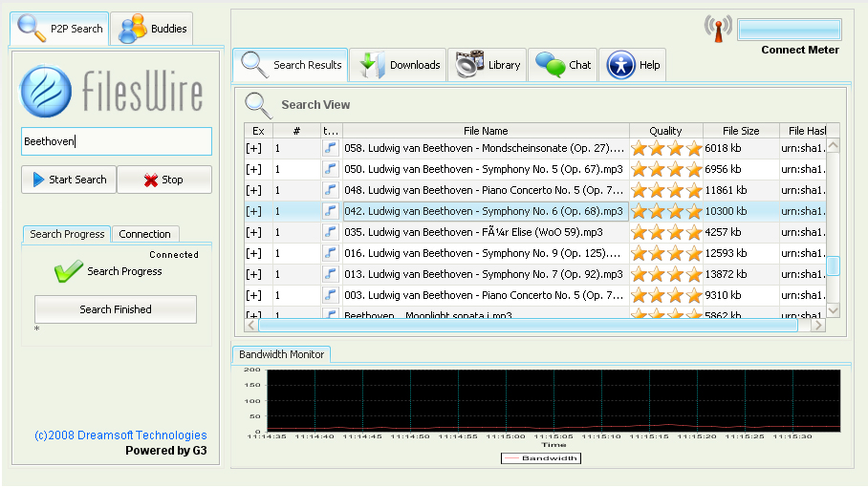The height and width of the screenshot is (488, 868).
Task: Sort by the File Size column header
Action: (x=741, y=131)
